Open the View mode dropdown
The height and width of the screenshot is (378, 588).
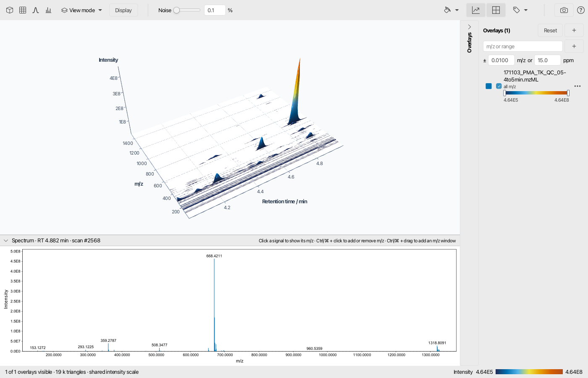point(82,10)
